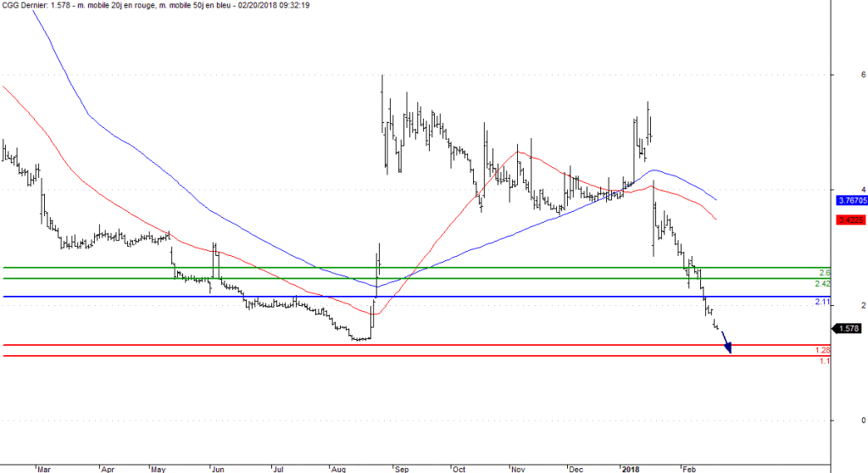
Task: Click the red 1.1 support label
Action: tap(825, 361)
